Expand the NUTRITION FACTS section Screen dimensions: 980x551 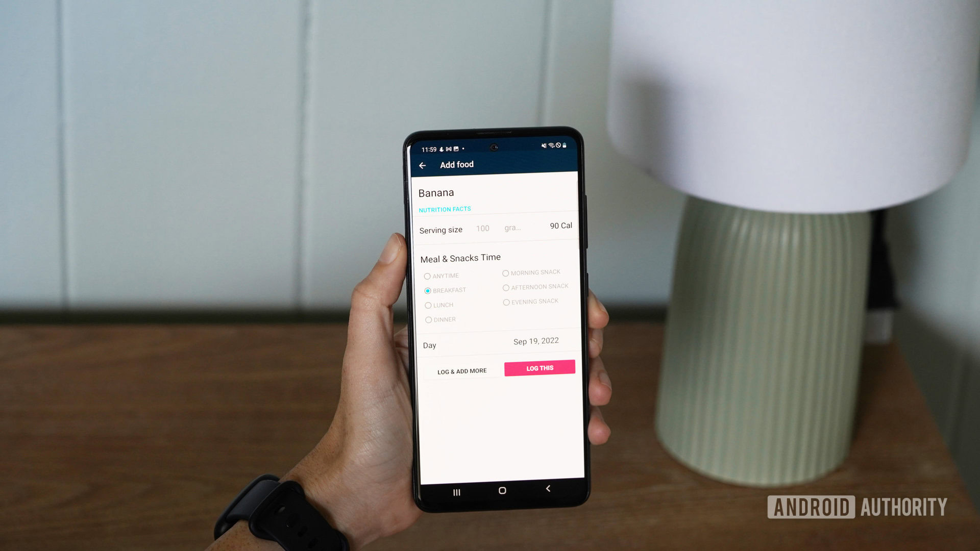tap(444, 209)
